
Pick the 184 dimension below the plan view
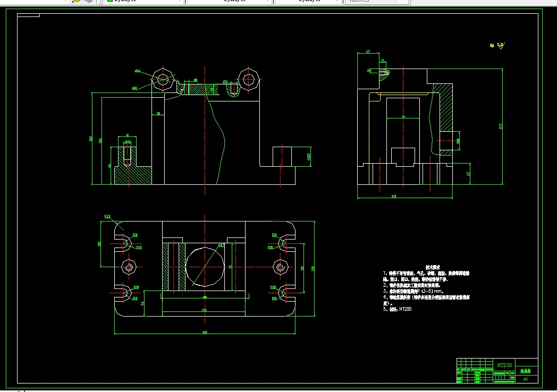tap(204, 310)
